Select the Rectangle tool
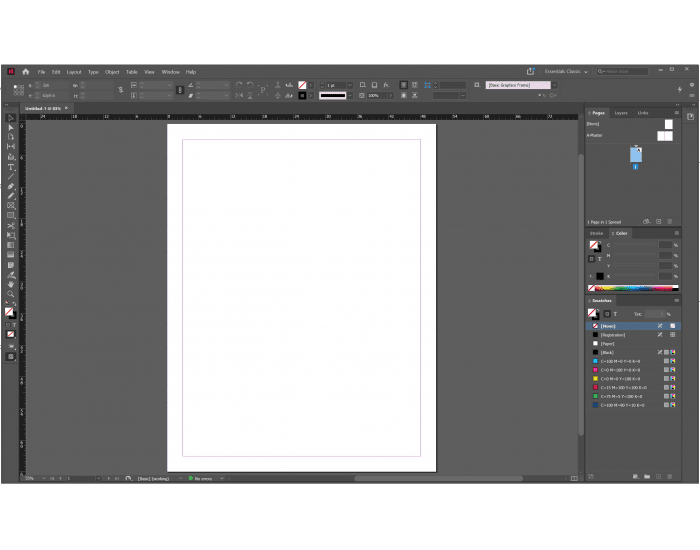 (x=11, y=215)
